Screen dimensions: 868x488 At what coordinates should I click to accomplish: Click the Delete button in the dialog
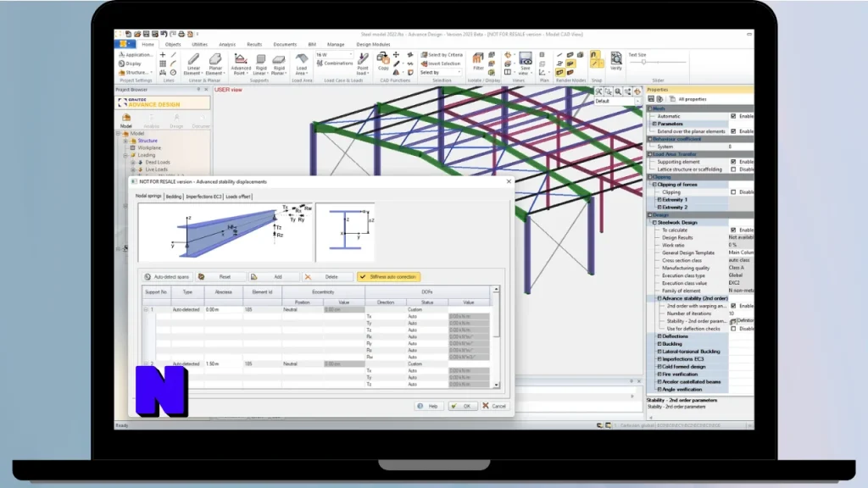point(328,277)
